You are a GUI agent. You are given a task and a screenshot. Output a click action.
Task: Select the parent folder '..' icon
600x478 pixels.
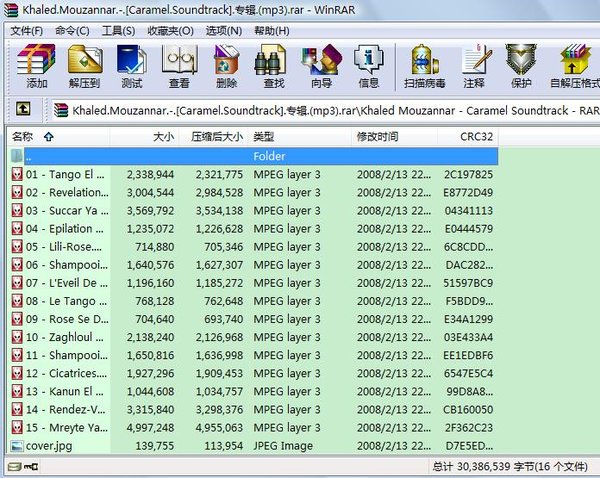point(16,156)
